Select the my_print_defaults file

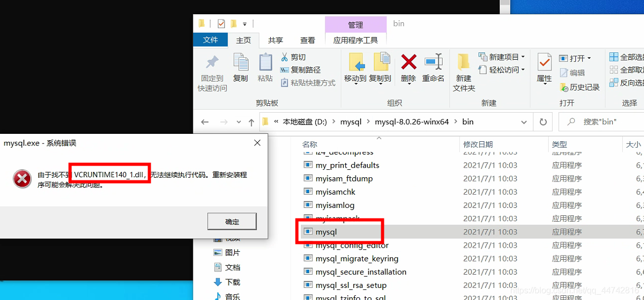click(347, 165)
